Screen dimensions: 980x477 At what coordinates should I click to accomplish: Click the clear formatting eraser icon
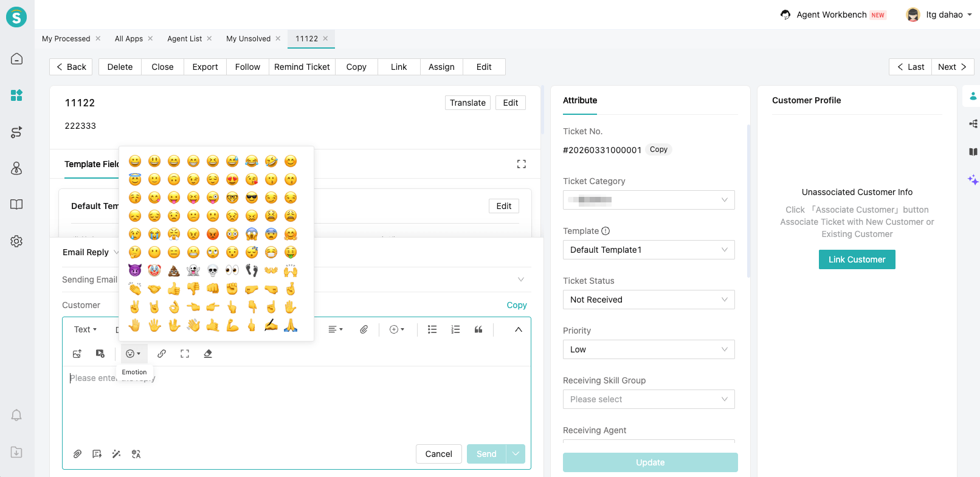[208, 354]
